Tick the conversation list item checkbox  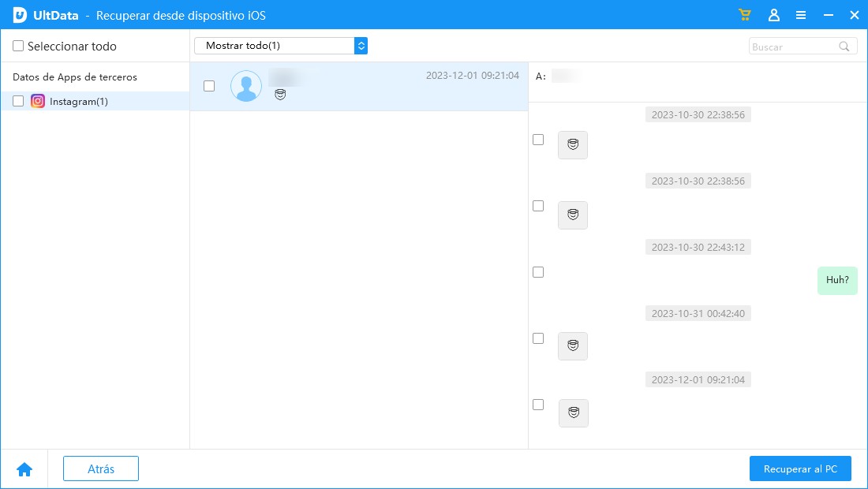click(208, 86)
